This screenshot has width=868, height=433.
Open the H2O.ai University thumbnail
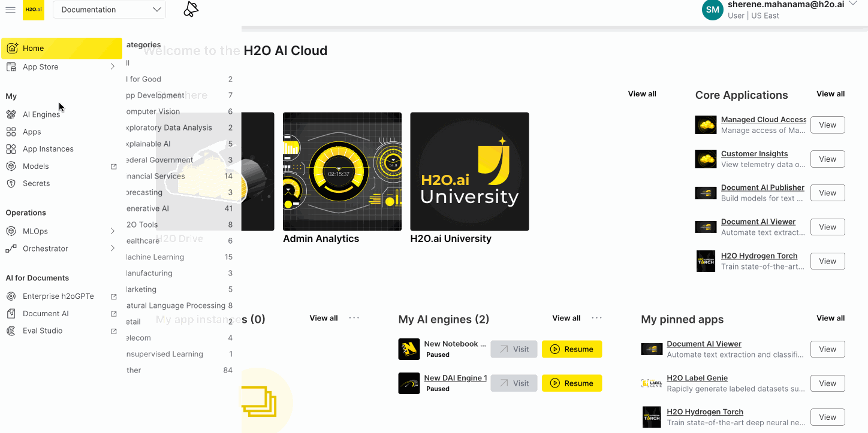point(469,171)
